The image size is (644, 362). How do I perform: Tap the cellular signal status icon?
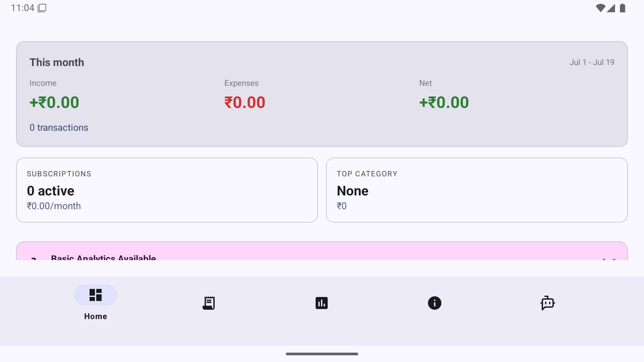pos(611,8)
